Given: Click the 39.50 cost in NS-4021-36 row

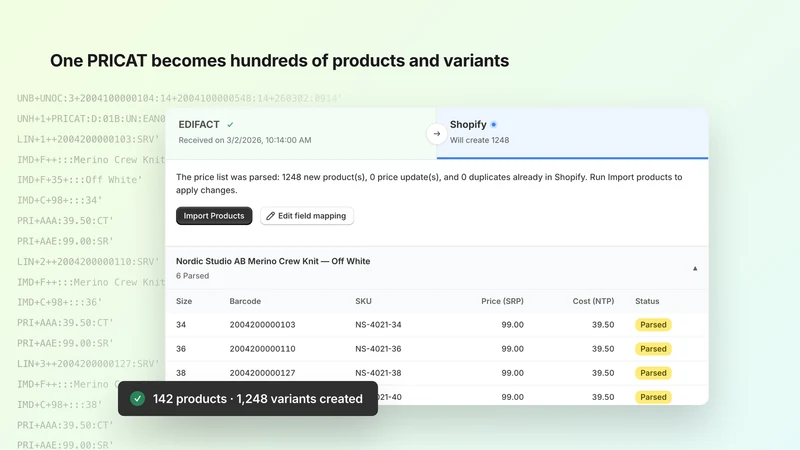Looking at the screenshot, I should pos(603,349).
